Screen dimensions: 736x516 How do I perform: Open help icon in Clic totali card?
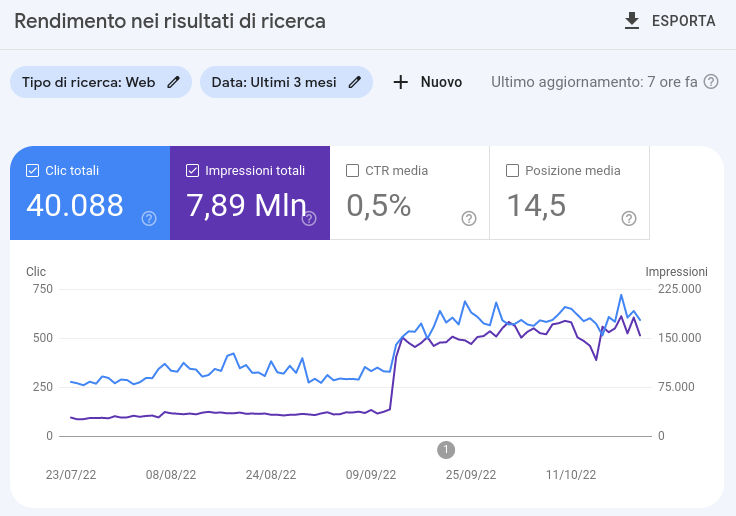click(x=149, y=218)
